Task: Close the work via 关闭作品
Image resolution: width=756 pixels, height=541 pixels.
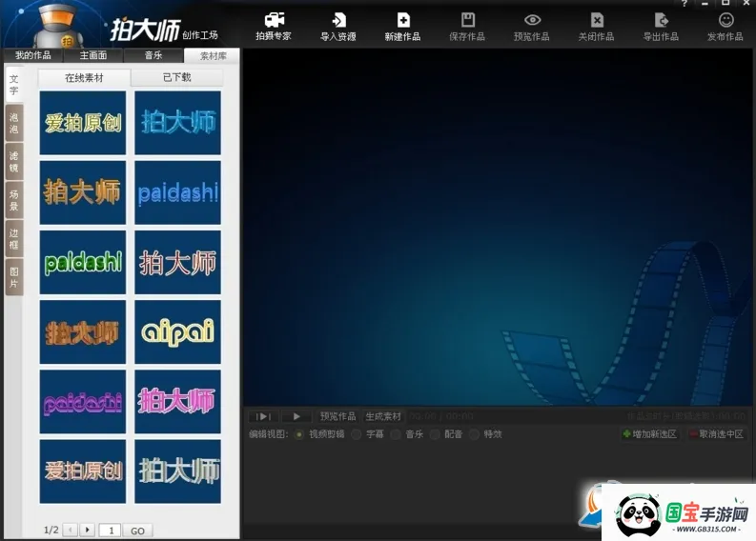Action: click(x=597, y=26)
